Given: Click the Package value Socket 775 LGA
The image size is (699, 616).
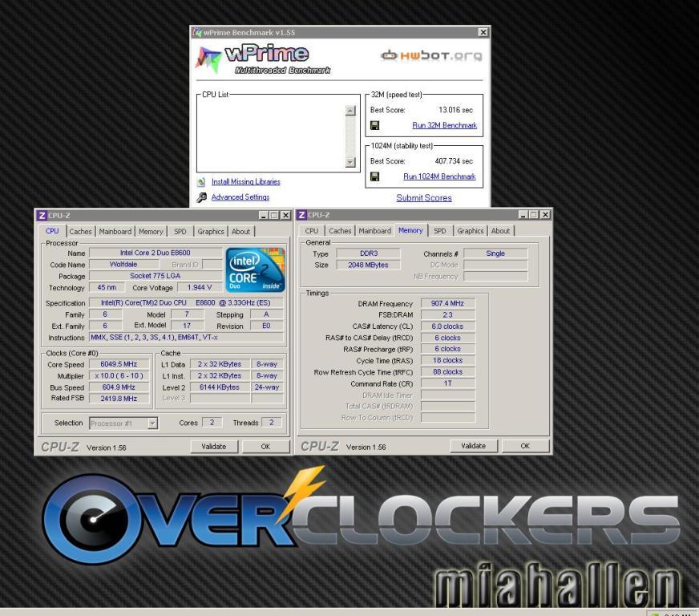Looking at the screenshot, I should coord(156,276).
